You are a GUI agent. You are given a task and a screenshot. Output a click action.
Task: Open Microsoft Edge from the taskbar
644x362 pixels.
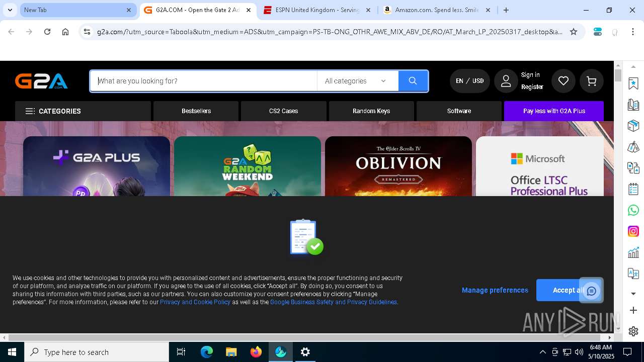(207, 352)
